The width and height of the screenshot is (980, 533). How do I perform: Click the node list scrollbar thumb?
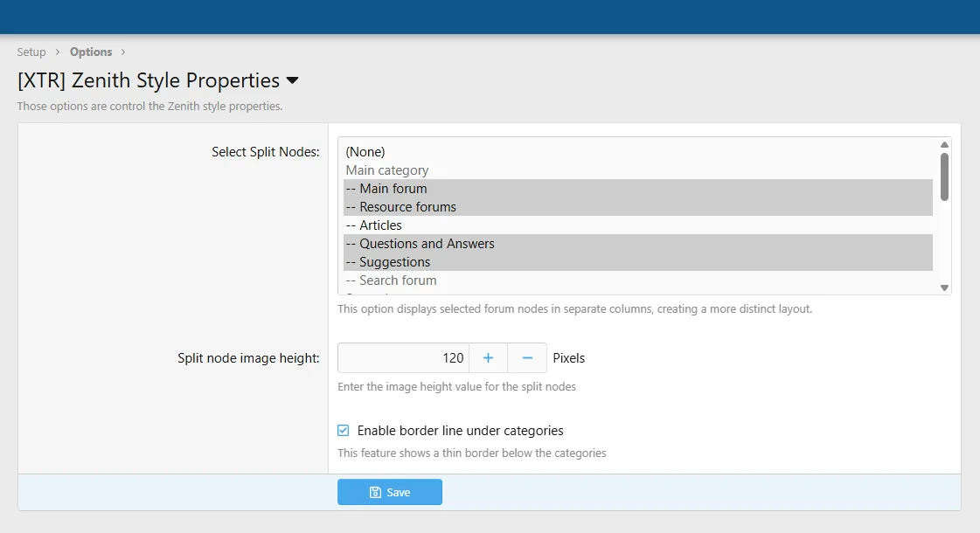[x=944, y=176]
